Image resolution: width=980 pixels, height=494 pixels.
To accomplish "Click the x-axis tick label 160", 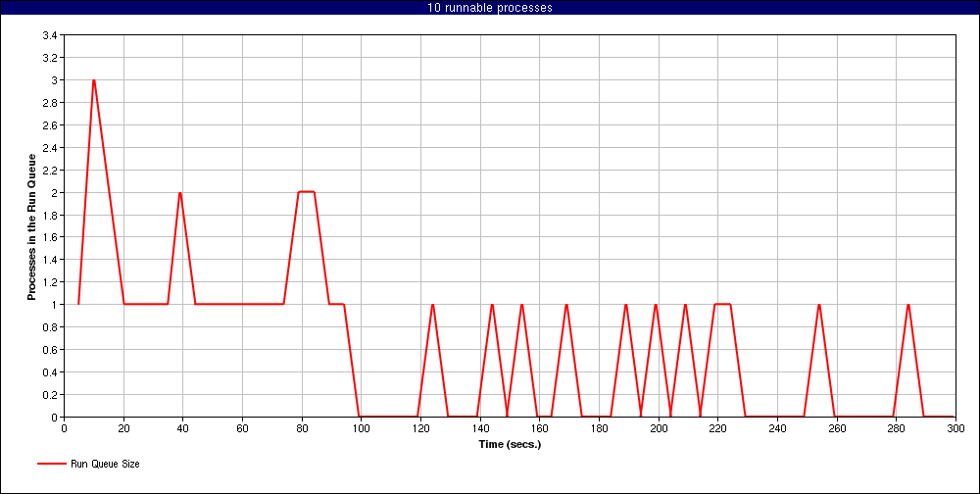I will click(539, 428).
